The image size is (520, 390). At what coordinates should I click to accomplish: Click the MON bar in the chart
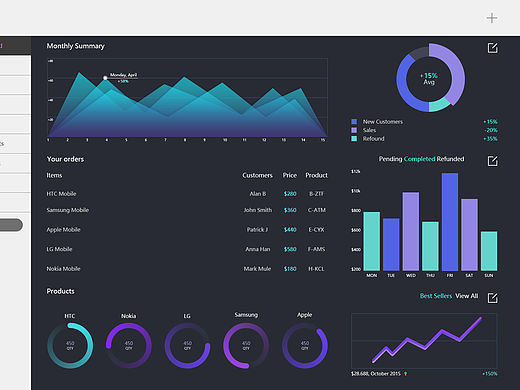point(372,241)
